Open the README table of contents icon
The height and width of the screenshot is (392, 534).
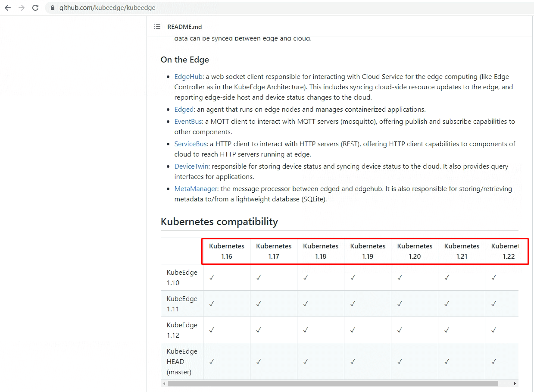click(157, 27)
